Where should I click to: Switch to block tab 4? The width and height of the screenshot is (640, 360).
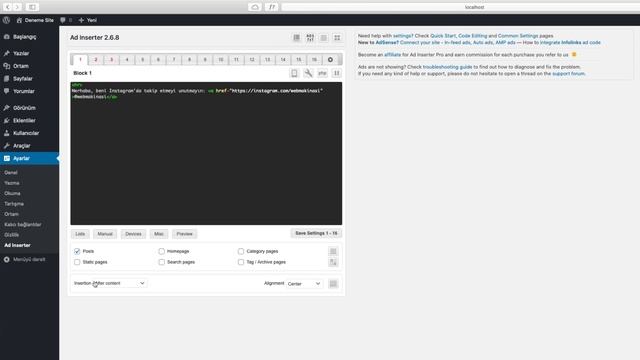coord(127,60)
